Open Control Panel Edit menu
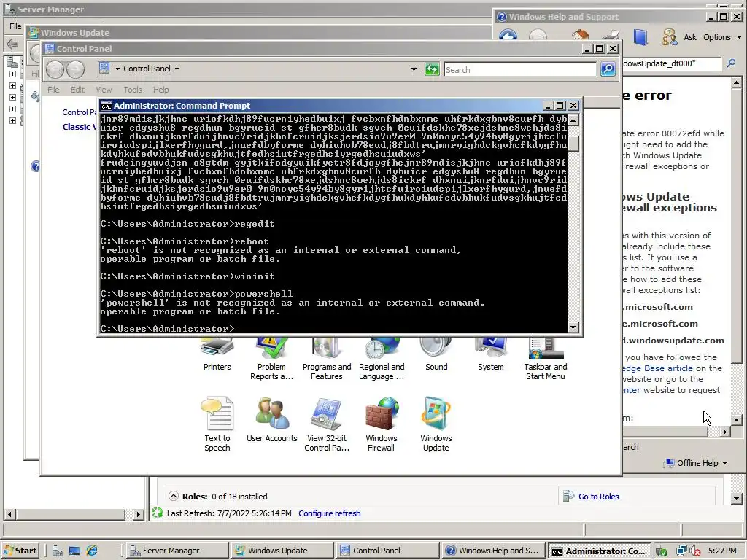 (x=77, y=90)
